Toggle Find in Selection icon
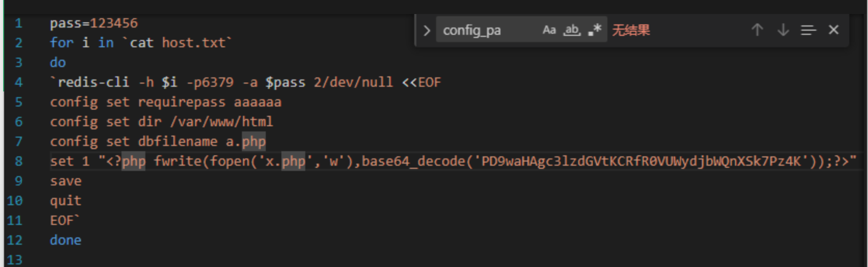Image resolution: width=868 pixels, height=267 pixels. [x=808, y=30]
